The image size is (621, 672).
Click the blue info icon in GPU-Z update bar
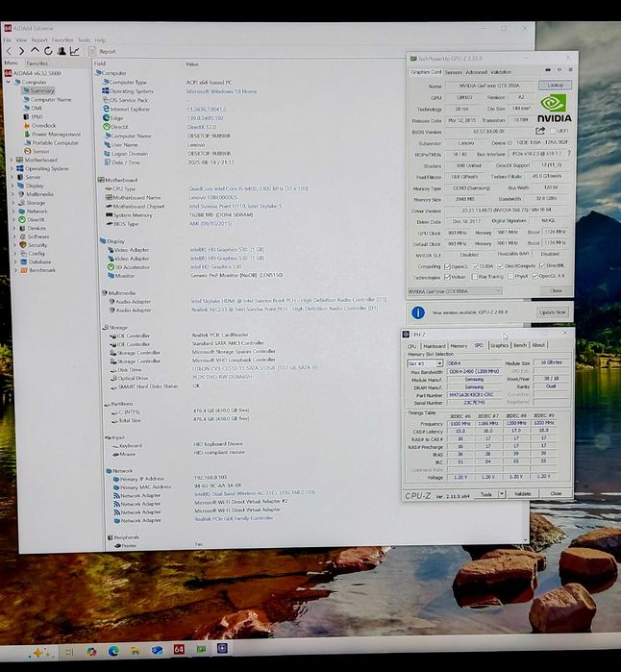[x=418, y=312]
